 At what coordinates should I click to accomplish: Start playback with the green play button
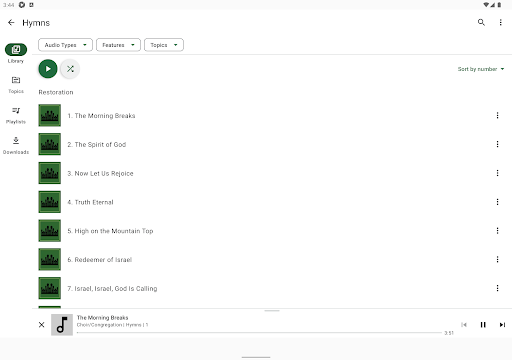48,69
